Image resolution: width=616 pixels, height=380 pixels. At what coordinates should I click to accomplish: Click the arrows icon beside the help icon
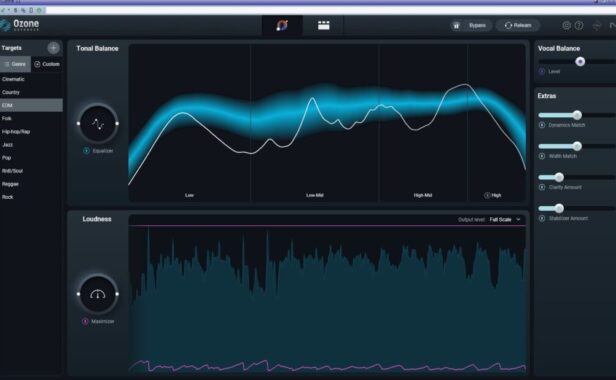coord(597,26)
